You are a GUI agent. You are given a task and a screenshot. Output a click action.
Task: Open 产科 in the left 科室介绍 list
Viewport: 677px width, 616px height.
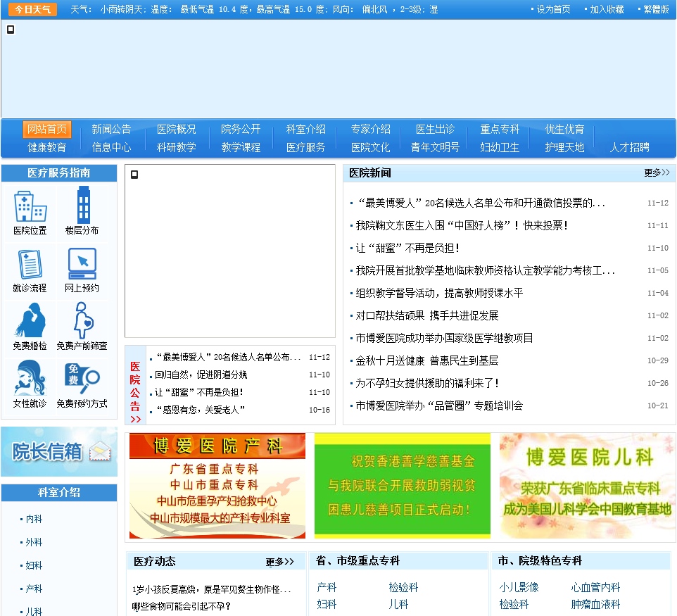(34, 589)
